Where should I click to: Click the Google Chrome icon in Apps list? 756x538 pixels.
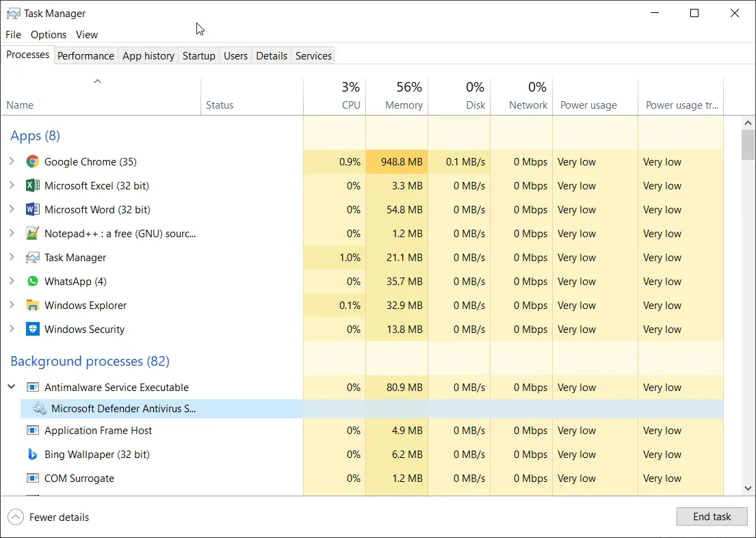[x=32, y=162]
